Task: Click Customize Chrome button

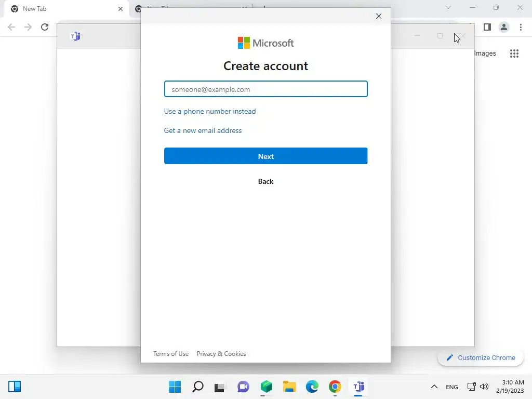Action: click(x=481, y=357)
